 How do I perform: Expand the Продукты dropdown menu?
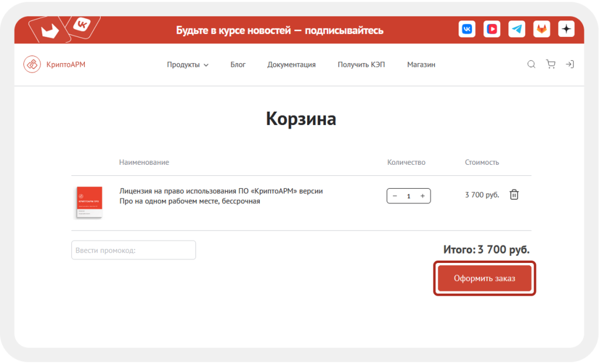point(188,64)
